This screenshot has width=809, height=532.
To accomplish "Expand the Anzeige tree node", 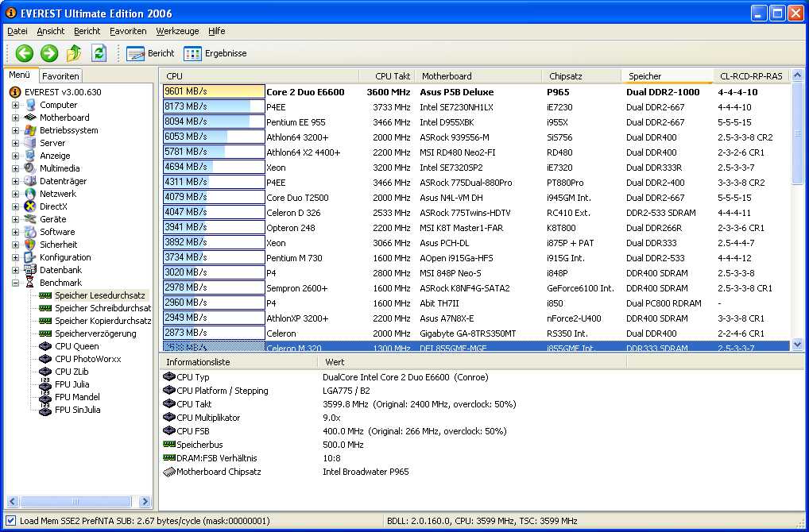I will (x=15, y=156).
